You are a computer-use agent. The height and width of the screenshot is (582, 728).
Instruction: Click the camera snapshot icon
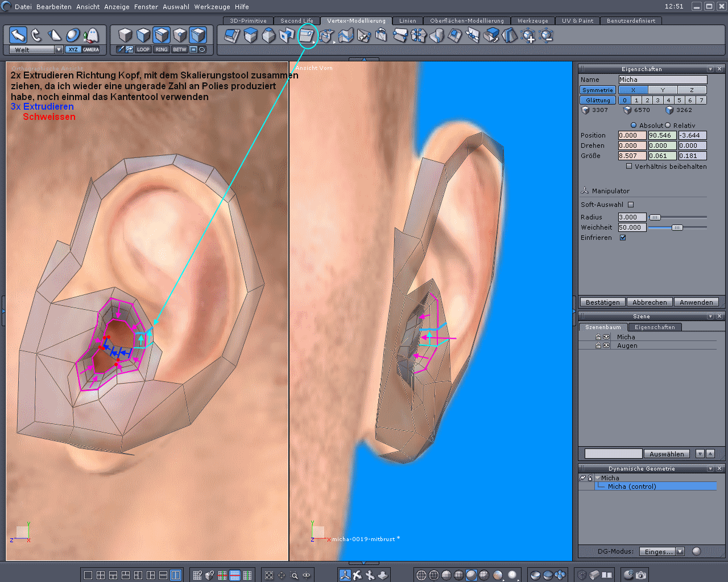coord(641,575)
